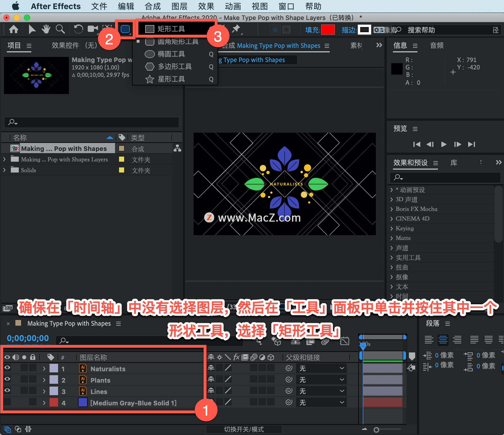Expand the 动画预设 category
The width and height of the screenshot is (504, 435).
point(392,190)
